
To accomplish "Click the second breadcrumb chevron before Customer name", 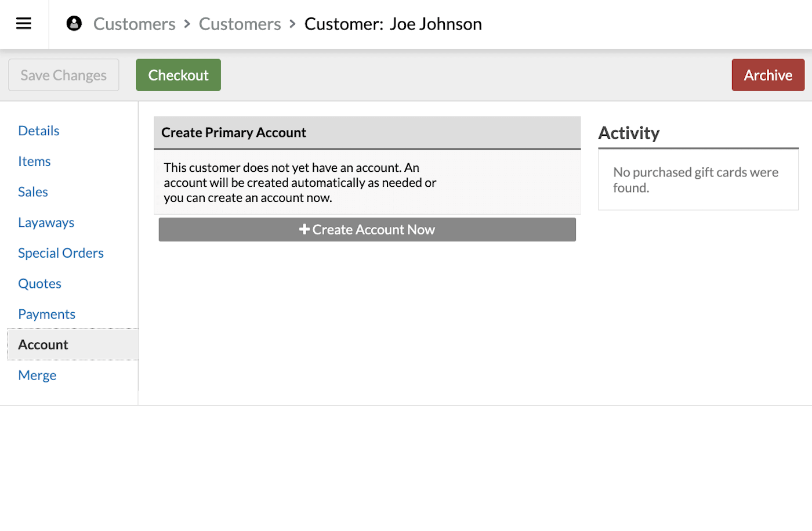I will pyautogui.click(x=292, y=24).
